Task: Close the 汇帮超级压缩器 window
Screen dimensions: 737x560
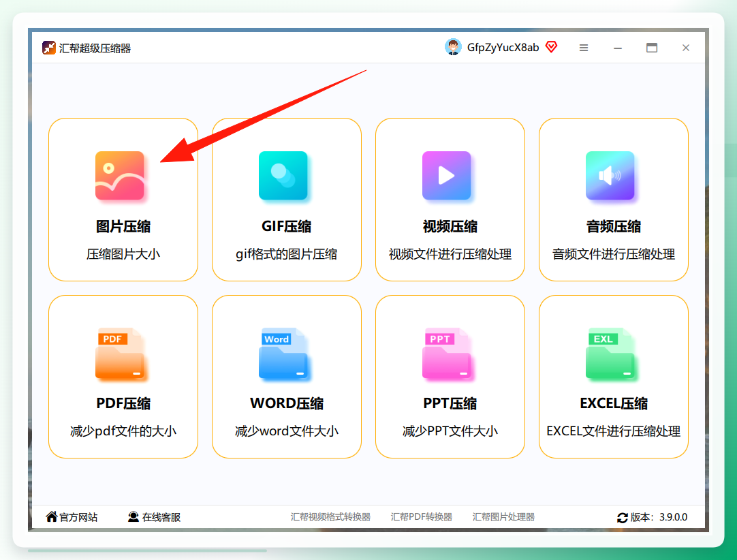Action: (686, 48)
